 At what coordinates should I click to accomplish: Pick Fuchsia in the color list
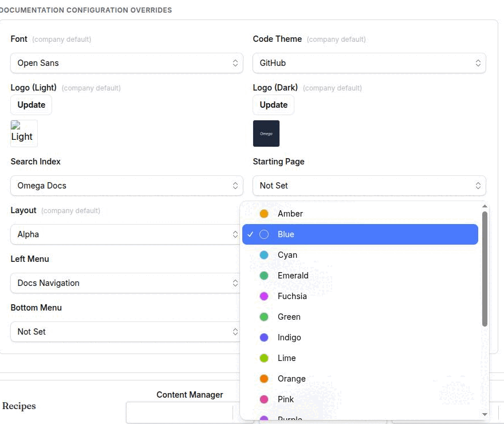(360, 296)
